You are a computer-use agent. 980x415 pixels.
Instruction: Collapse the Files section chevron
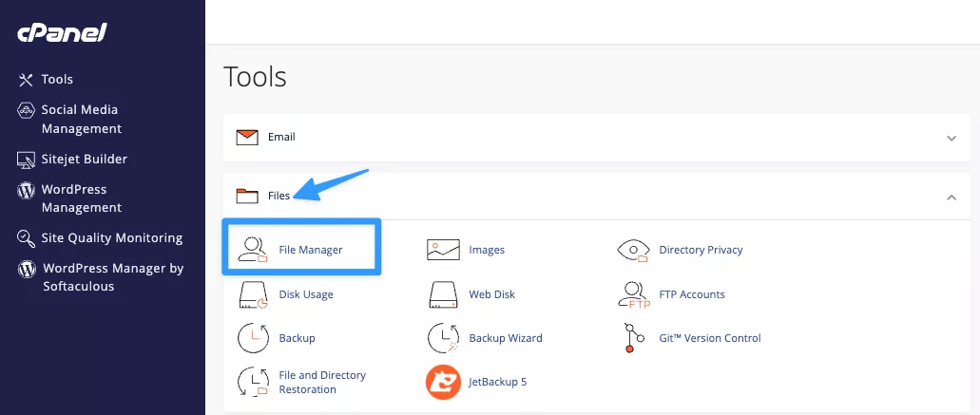[x=951, y=198]
